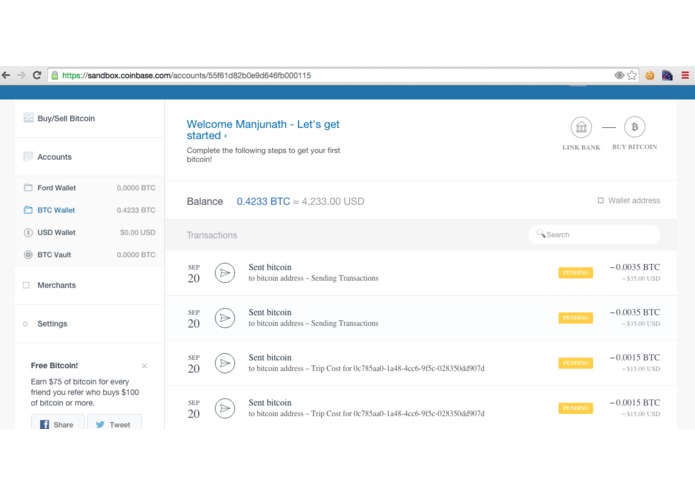Click the Settings icon in sidebar
This screenshot has width=695, height=494.
25,324
